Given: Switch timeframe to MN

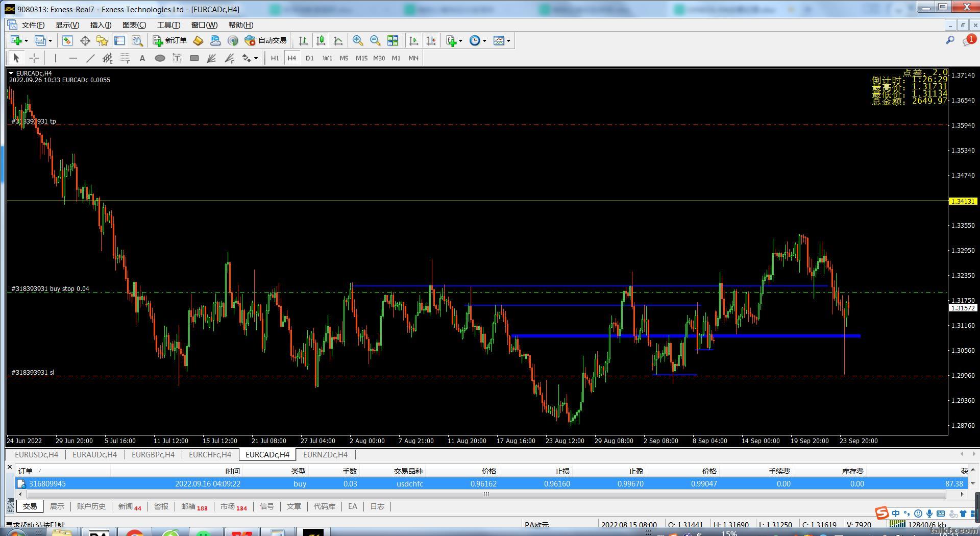Looking at the screenshot, I should click(413, 58).
